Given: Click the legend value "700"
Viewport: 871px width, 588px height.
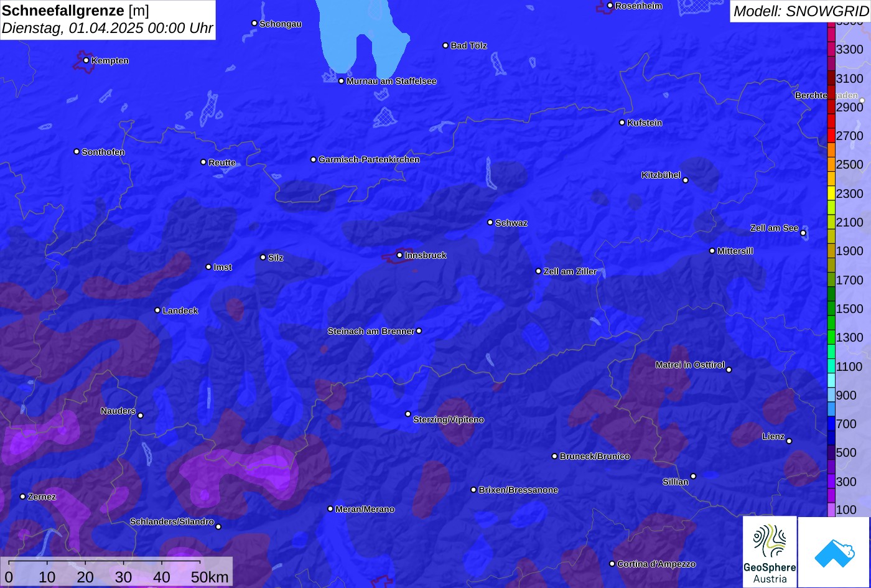Looking at the screenshot, I should pos(846,424).
